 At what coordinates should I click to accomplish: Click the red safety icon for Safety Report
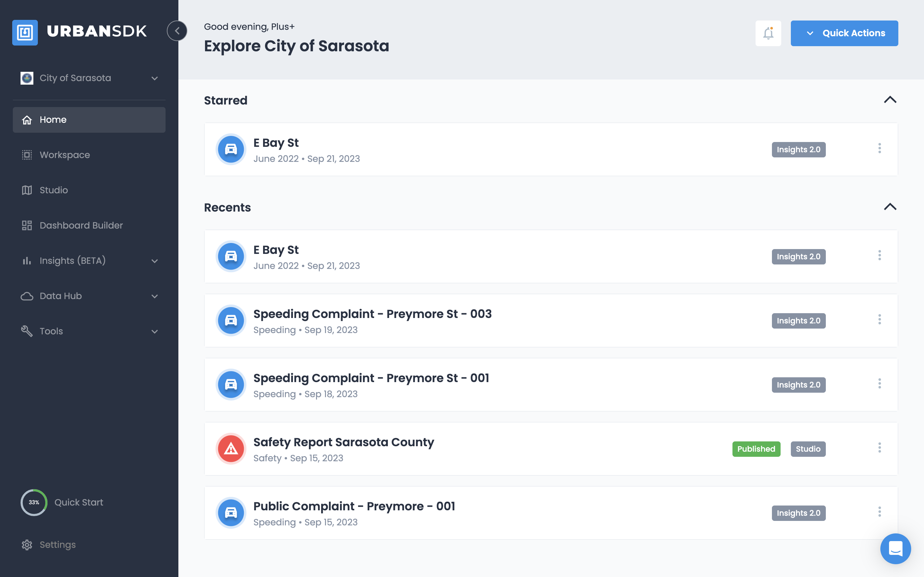[x=231, y=449]
